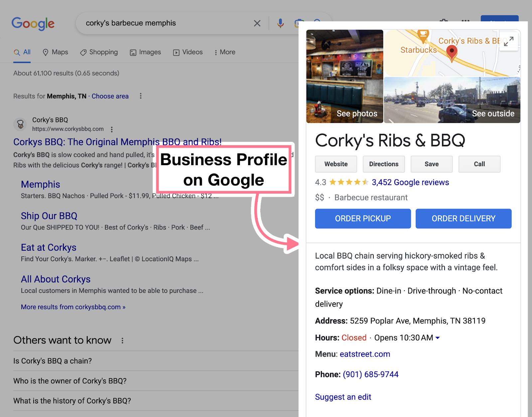Click the star rating icons
The width and height of the screenshot is (532, 417).
(349, 182)
